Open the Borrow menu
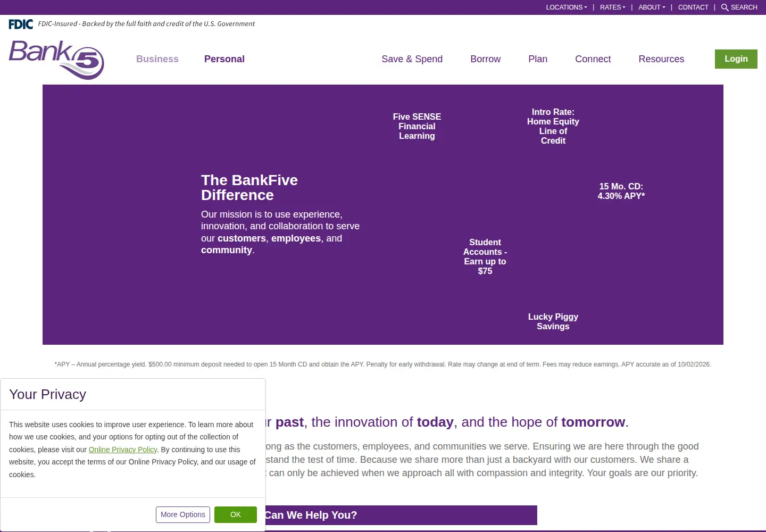 point(485,59)
